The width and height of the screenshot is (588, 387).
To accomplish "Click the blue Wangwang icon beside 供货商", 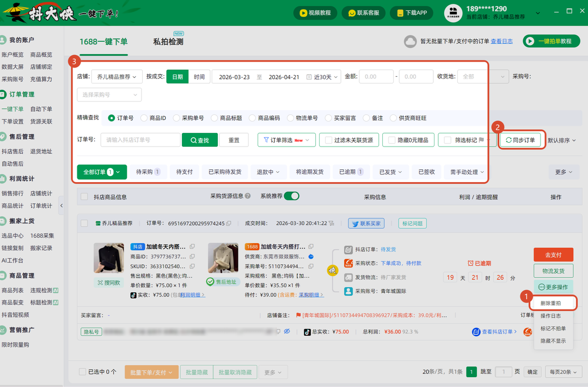I will coord(311,257).
